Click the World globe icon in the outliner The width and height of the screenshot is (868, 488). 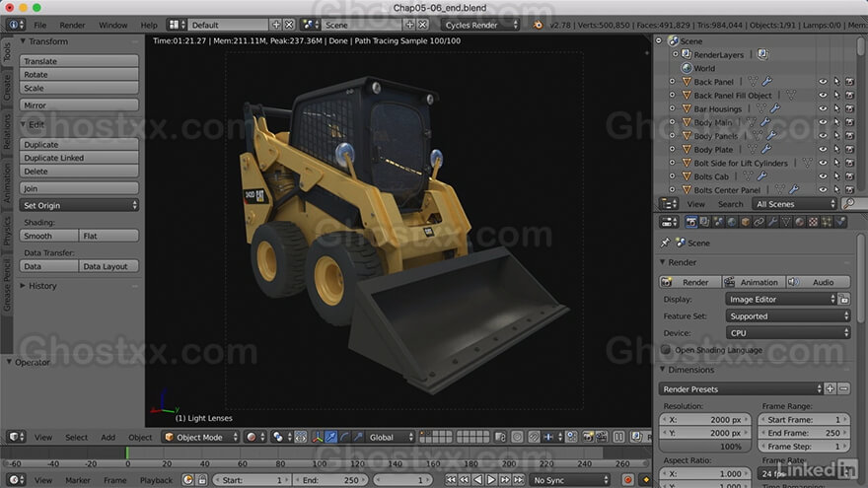(687, 68)
